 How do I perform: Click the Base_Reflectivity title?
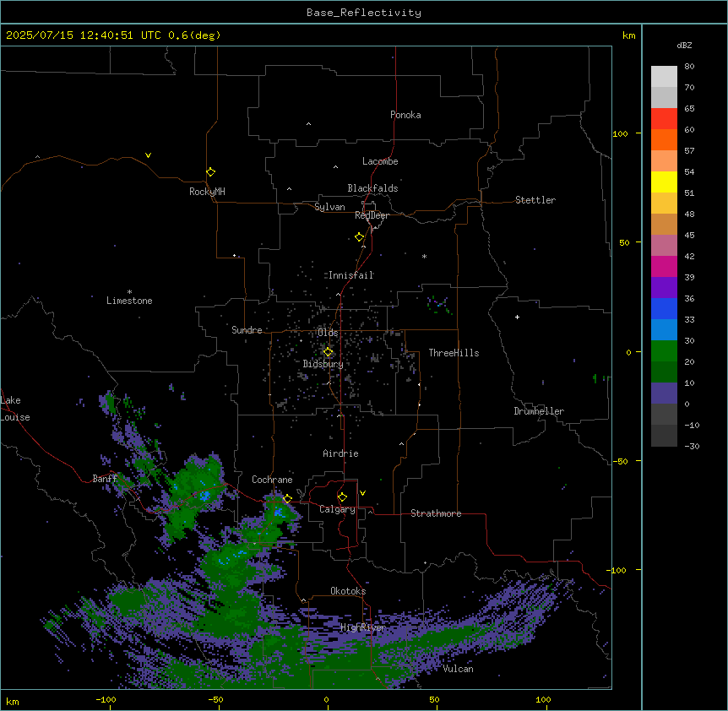tap(364, 13)
